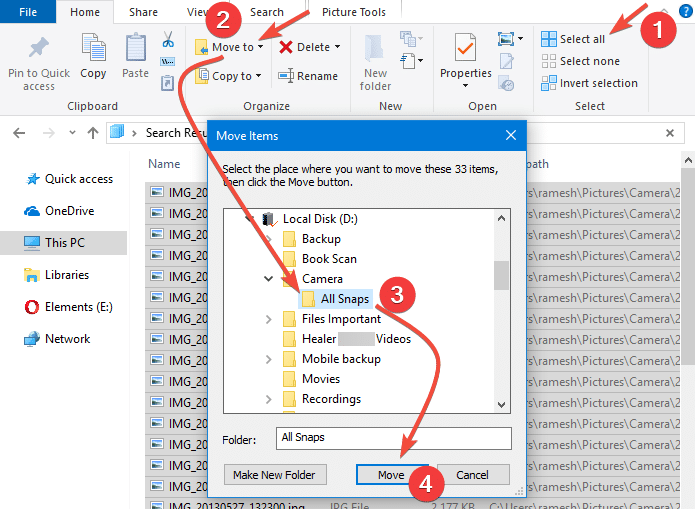
Task: Click the Folder name text field
Action: click(393, 438)
